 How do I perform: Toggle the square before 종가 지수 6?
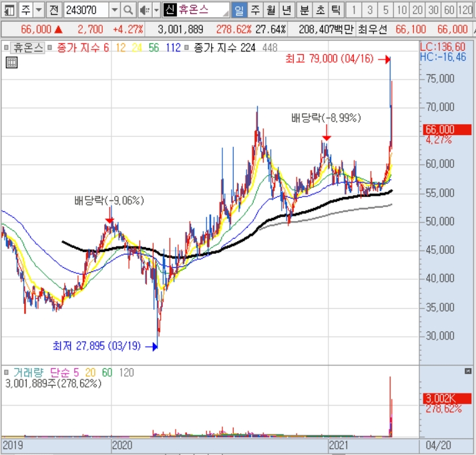tap(50, 47)
